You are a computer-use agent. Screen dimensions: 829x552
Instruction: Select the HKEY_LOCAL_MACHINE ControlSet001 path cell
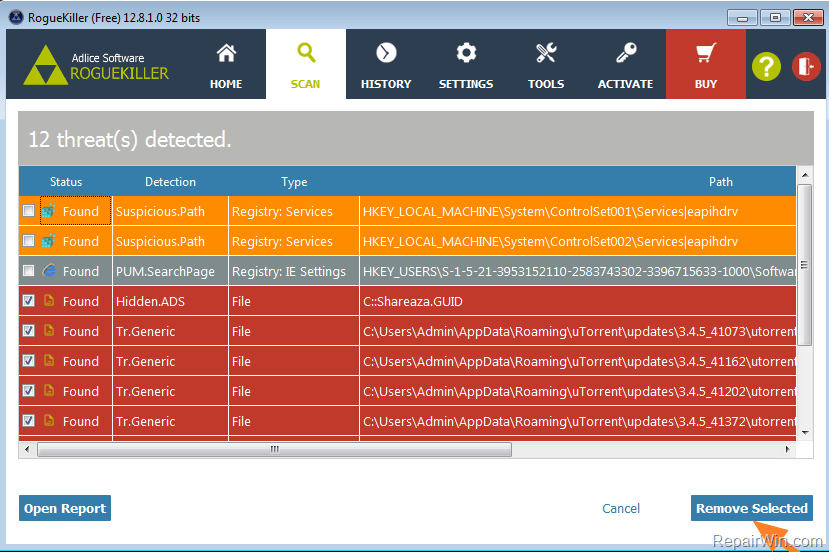578,211
